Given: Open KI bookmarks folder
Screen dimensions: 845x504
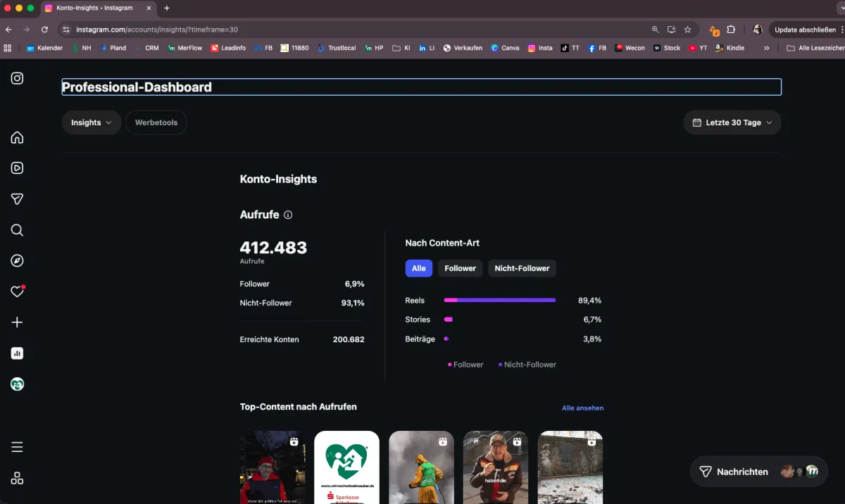Looking at the screenshot, I should 401,48.
